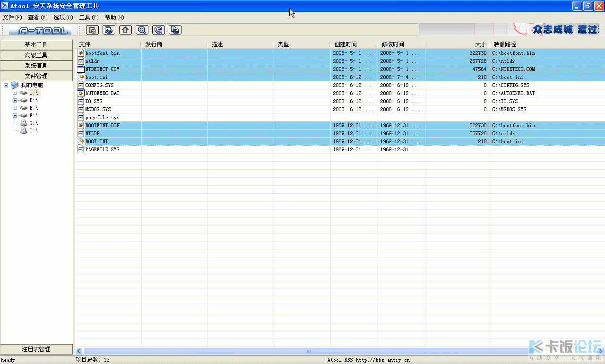The width and height of the screenshot is (605, 364).
Task: Click the up-arrow parent folder toolbar icon
Action: [x=125, y=30]
